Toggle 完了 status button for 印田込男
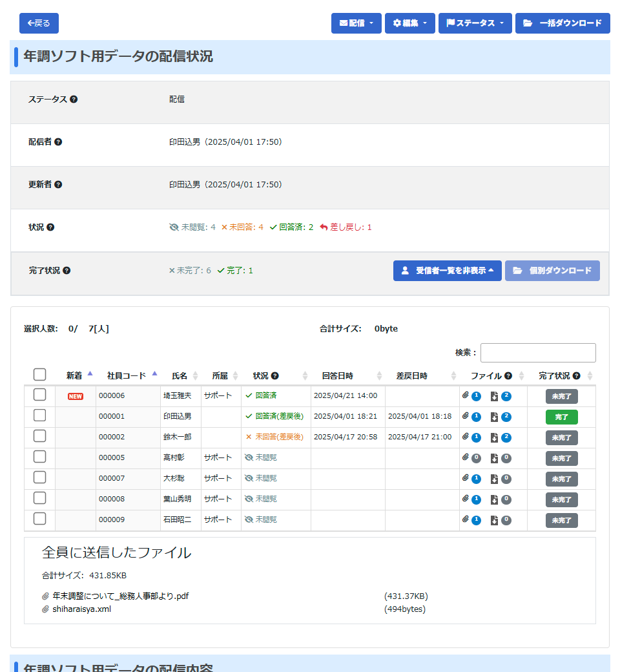The width and height of the screenshot is (620, 672). click(x=561, y=417)
